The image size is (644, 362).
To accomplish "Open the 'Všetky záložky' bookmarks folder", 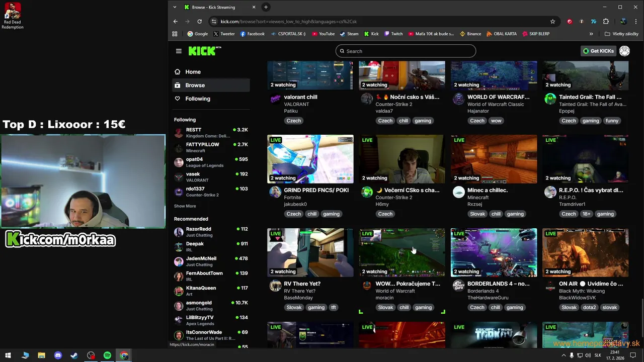I will coord(621,34).
